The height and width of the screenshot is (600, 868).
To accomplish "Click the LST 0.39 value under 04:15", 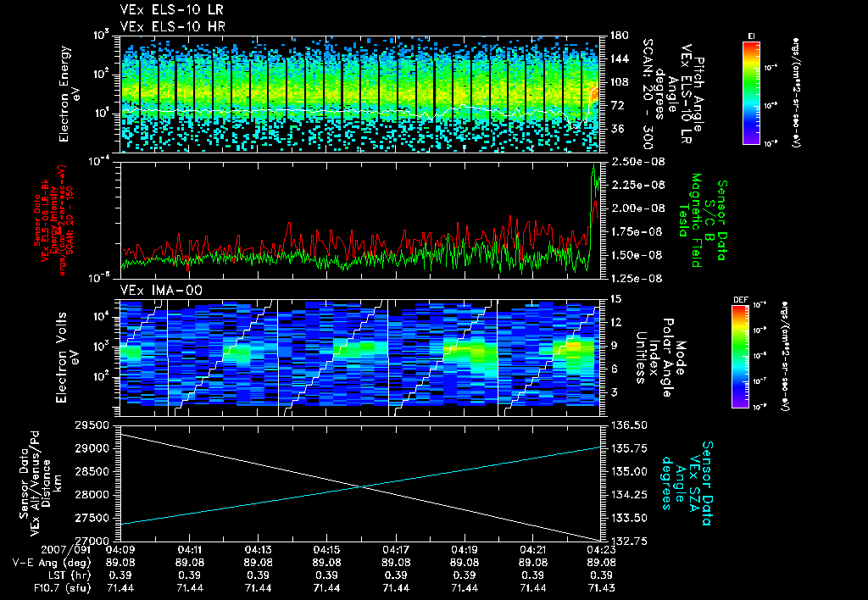I will tap(326, 575).
